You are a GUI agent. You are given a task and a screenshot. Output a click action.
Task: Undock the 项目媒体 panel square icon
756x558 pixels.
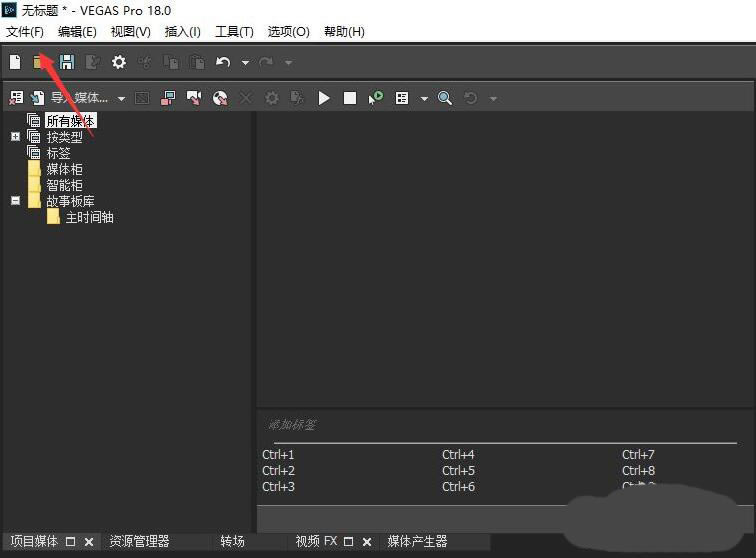70,542
